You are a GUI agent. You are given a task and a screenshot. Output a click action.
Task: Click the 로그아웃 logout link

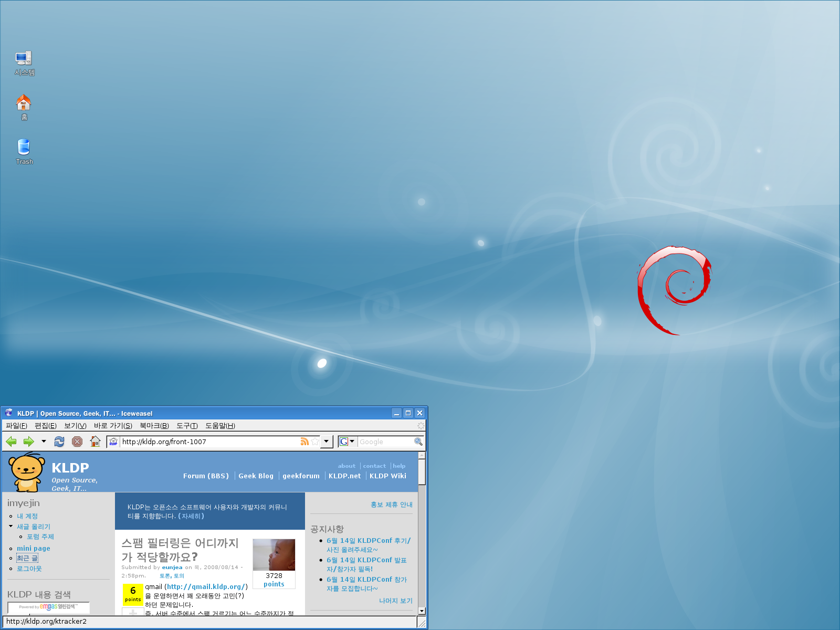(x=29, y=569)
